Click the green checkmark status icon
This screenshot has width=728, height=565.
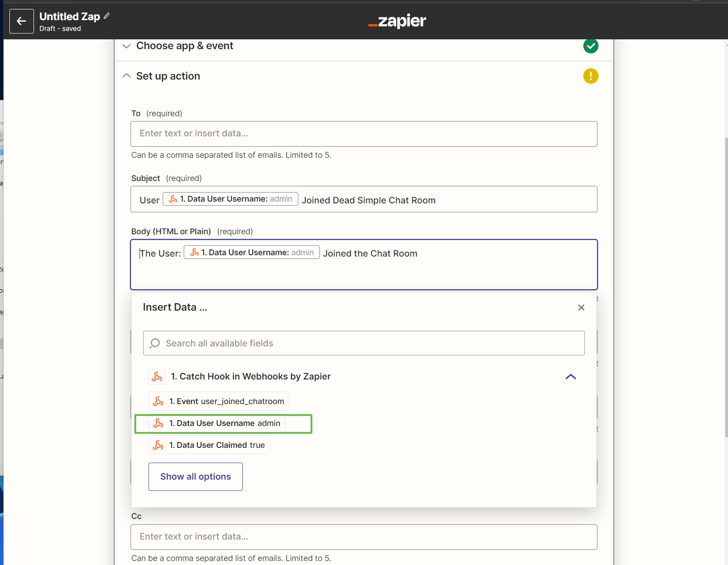click(x=591, y=46)
